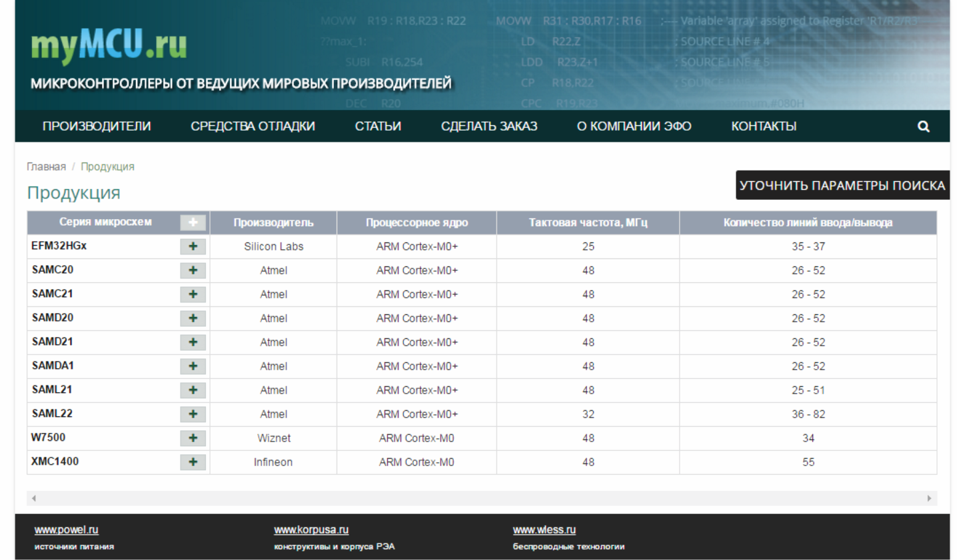957x560 pixels.
Task: Click ARM Cortex-M0 core in XMC1400 row
Action: (417, 462)
